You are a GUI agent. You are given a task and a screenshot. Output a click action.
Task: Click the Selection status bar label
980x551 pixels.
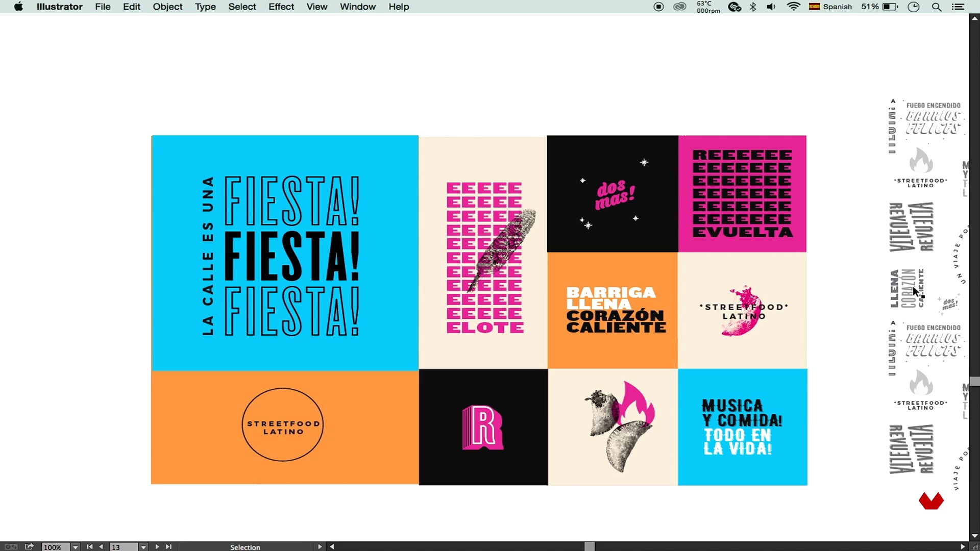[x=245, y=547]
